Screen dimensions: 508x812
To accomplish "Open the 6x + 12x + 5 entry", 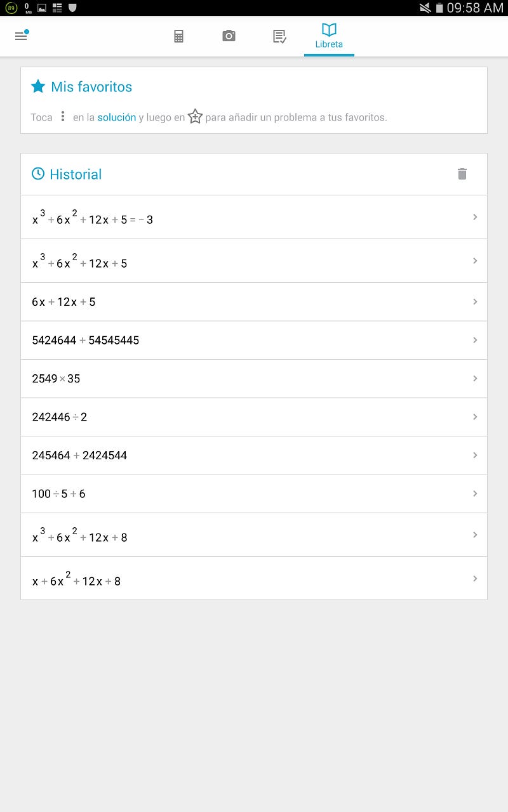I will (x=254, y=302).
